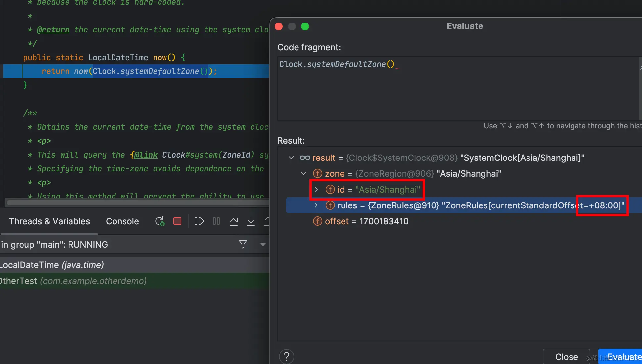The image size is (642, 364).
Task: Open the help question mark icon
Action: click(287, 357)
